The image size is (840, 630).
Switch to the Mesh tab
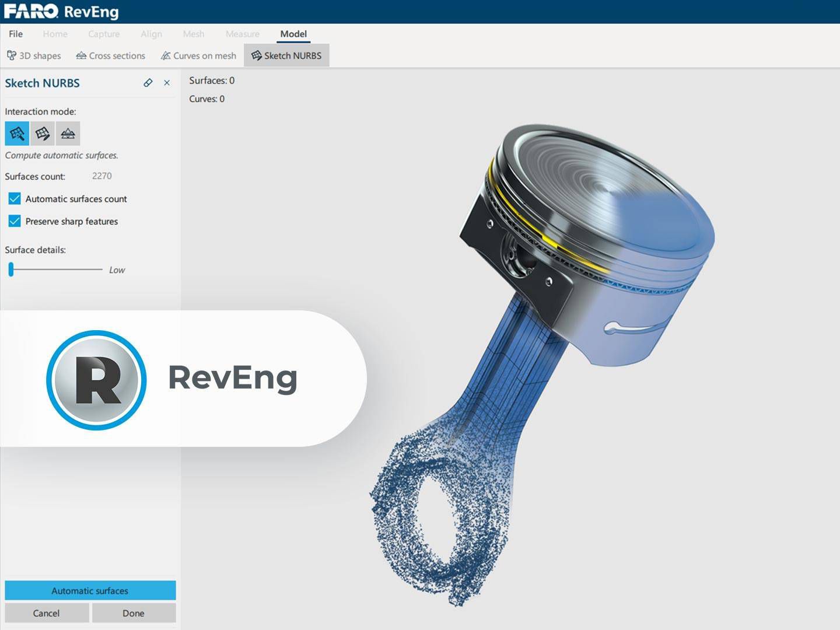(193, 34)
